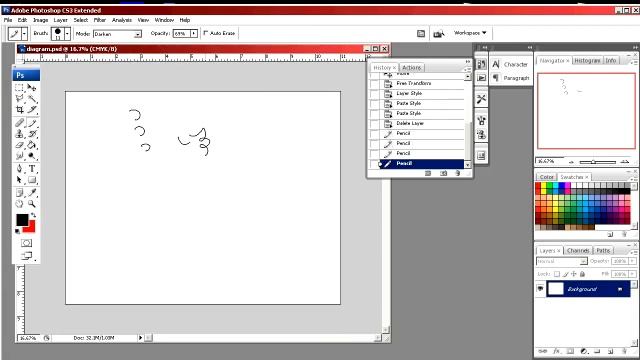Open the options bar Opacity slider arrow
640x360 pixels.
(194, 33)
